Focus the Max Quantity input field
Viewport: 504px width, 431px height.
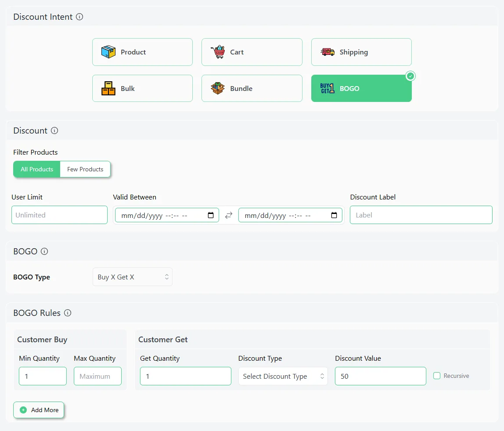point(98,376)
